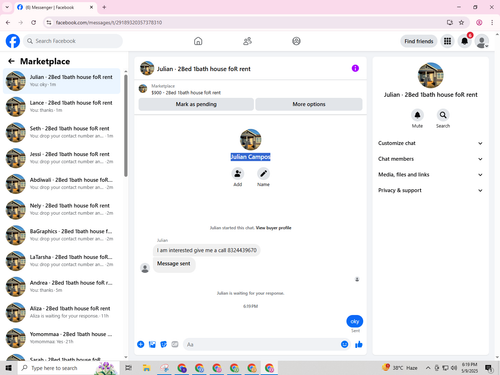500x375 pixels.
Task: Open the Aliza conversation
Action: (62, 312)
